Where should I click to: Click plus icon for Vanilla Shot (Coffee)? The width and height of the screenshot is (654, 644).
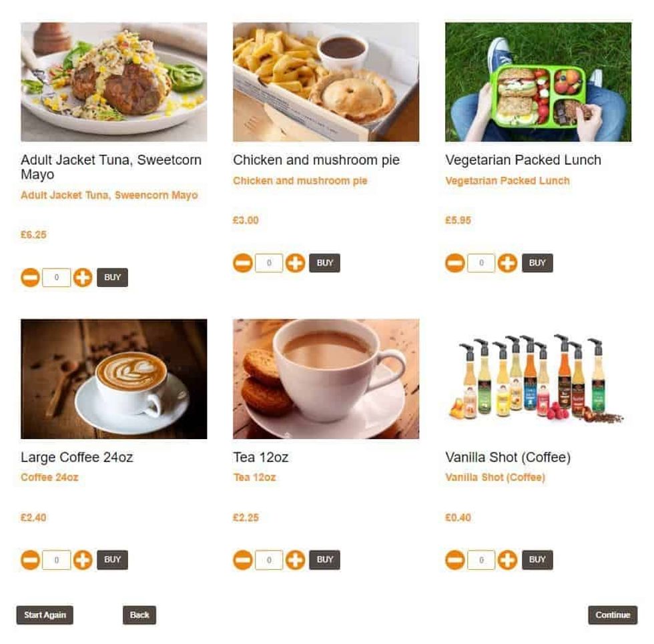507,560
